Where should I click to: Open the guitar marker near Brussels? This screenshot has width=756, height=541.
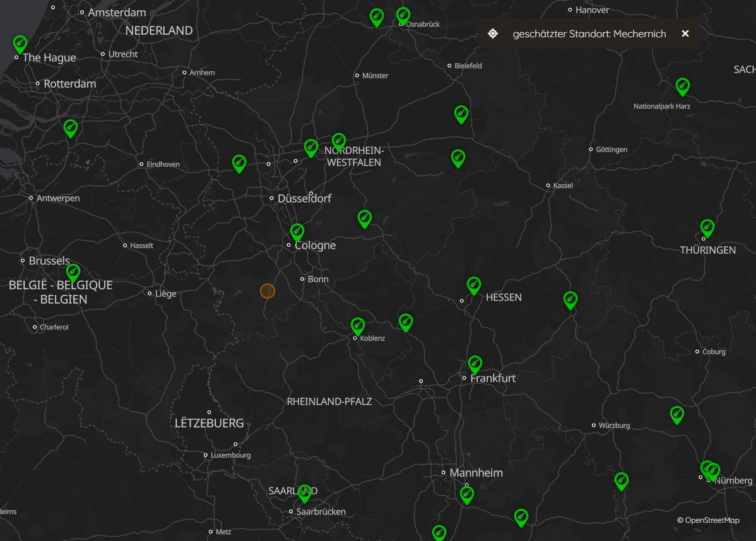73,273
